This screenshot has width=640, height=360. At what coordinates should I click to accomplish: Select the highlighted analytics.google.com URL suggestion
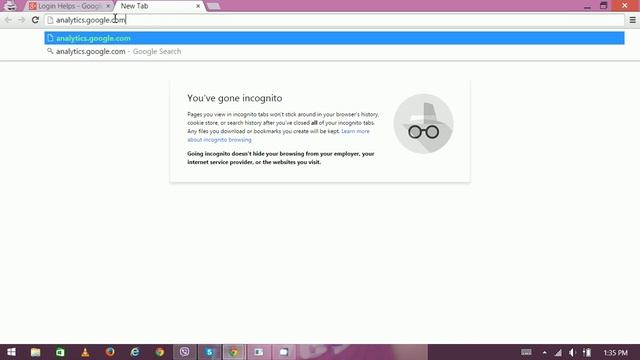pyautogui.click(x=334, y=38)
